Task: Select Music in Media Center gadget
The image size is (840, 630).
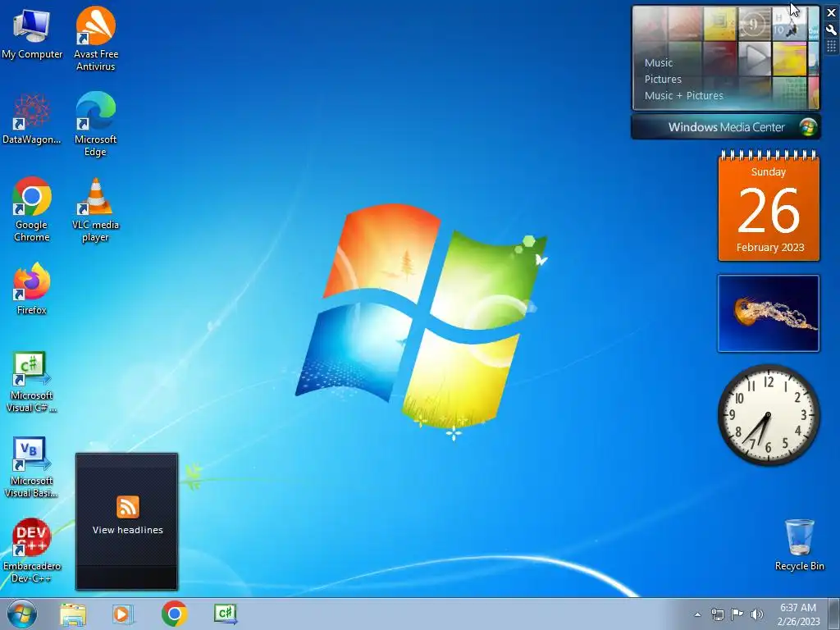Action: (659, 62)
